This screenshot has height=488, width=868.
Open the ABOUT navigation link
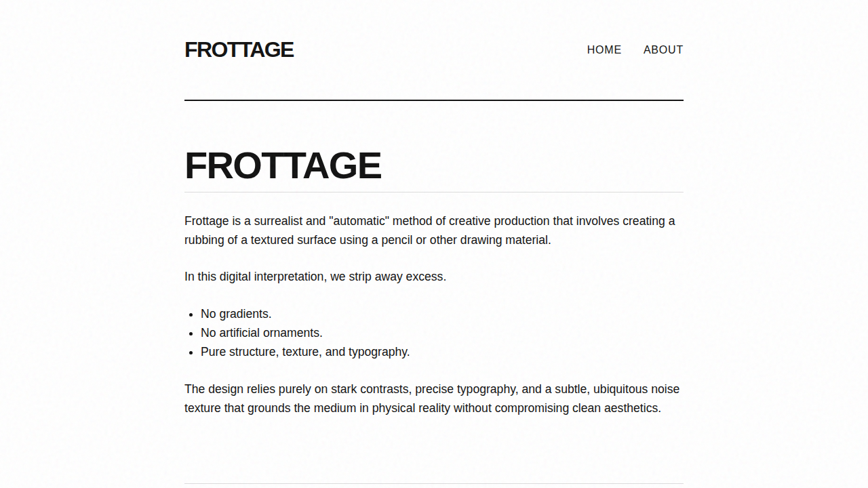[663, 49]
